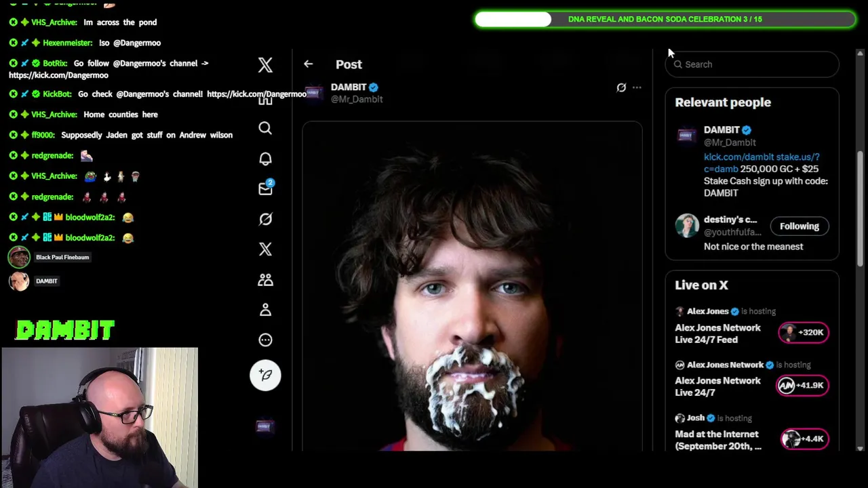The width and height of the screenshot is (868, 488).
Task: Click DAMBIT avatar under Relevant people
Action: (686, 136)
